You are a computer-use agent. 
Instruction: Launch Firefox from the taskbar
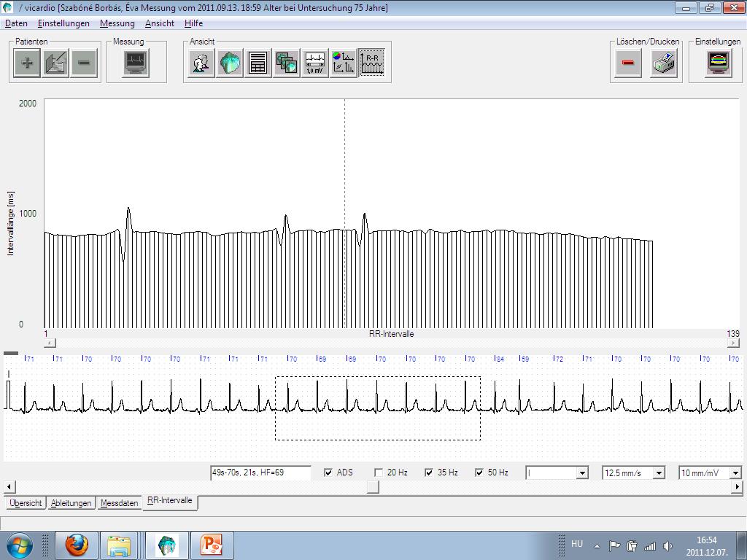click(77, 545)
